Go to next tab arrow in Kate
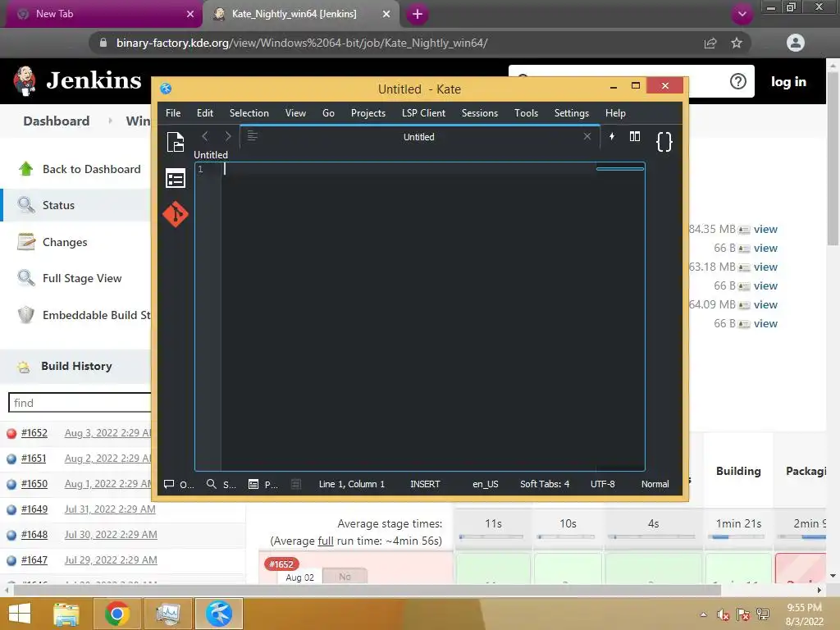This screenshot has width=840, height=630. [x=228, y=136]
